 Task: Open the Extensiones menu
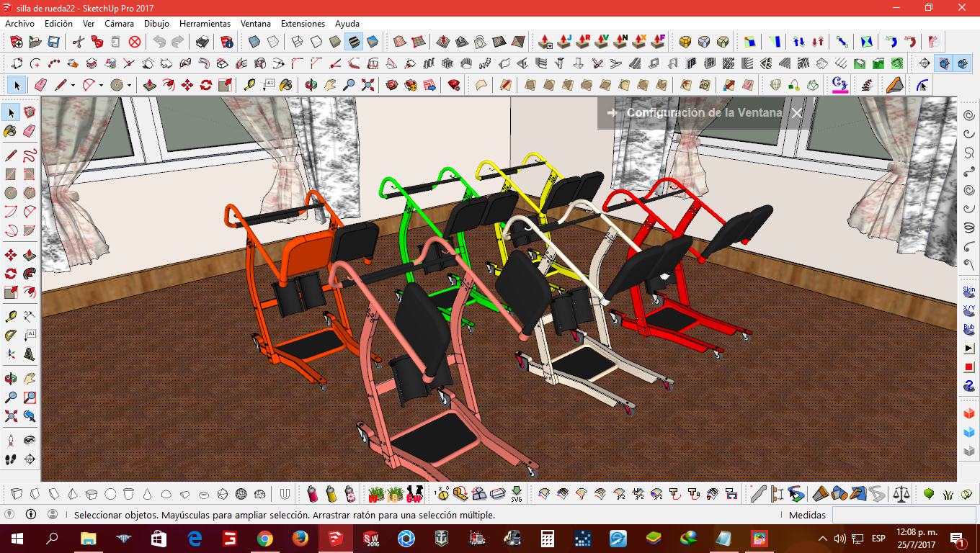point(303,24)
